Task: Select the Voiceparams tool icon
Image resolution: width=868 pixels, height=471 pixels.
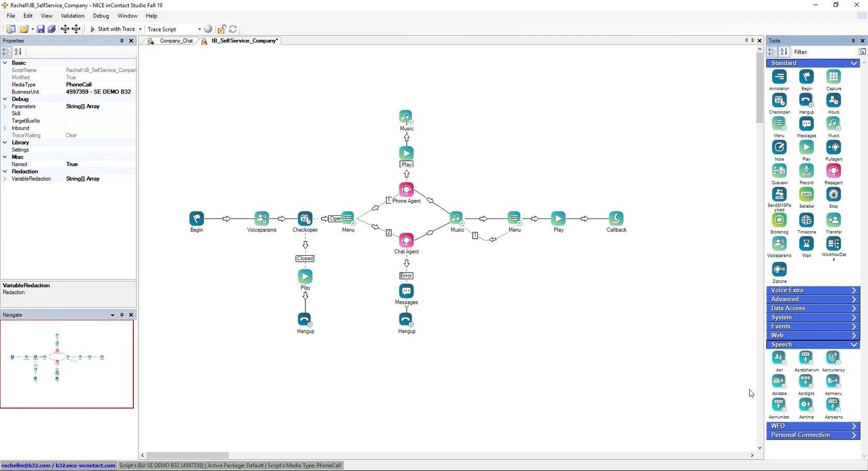Action: 779,243
